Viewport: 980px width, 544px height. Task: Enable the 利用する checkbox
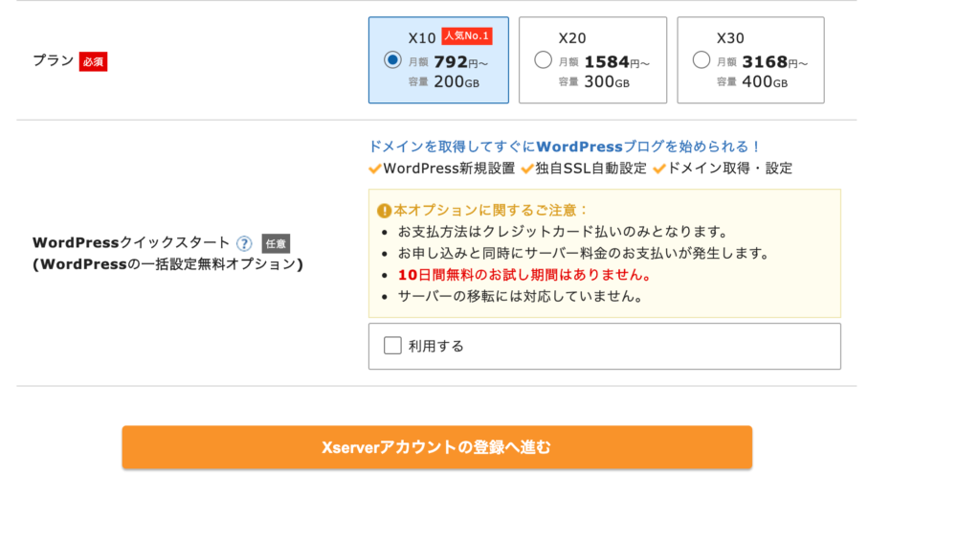point(392,345)
